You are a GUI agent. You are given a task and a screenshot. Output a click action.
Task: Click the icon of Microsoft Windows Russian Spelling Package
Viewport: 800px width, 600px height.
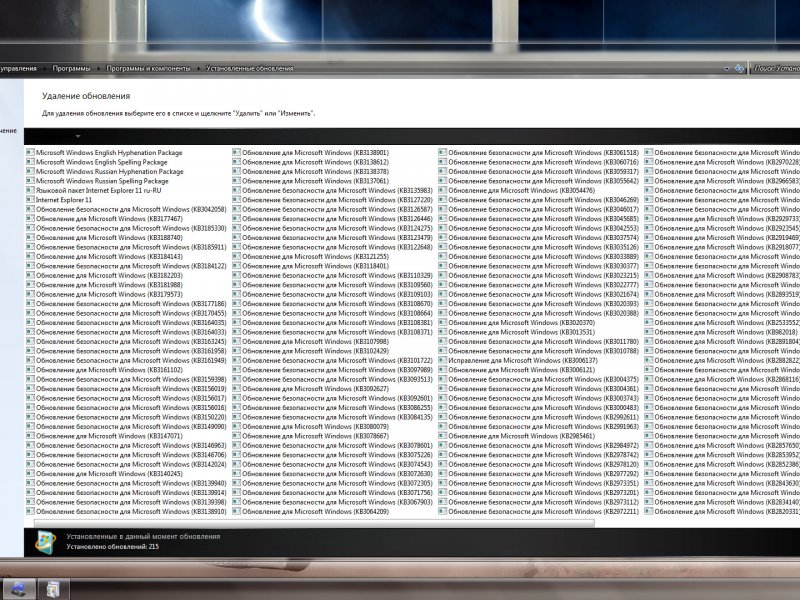coord(31,181)
